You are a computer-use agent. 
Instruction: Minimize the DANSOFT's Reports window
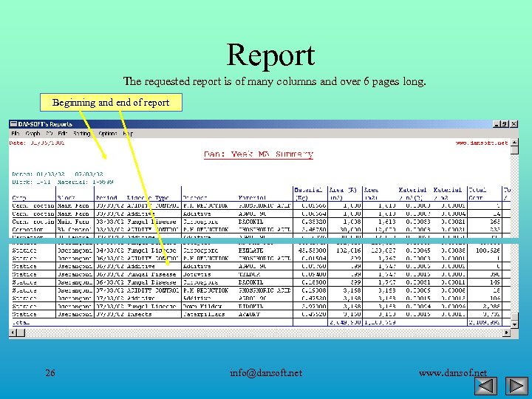tap(497, 124)
